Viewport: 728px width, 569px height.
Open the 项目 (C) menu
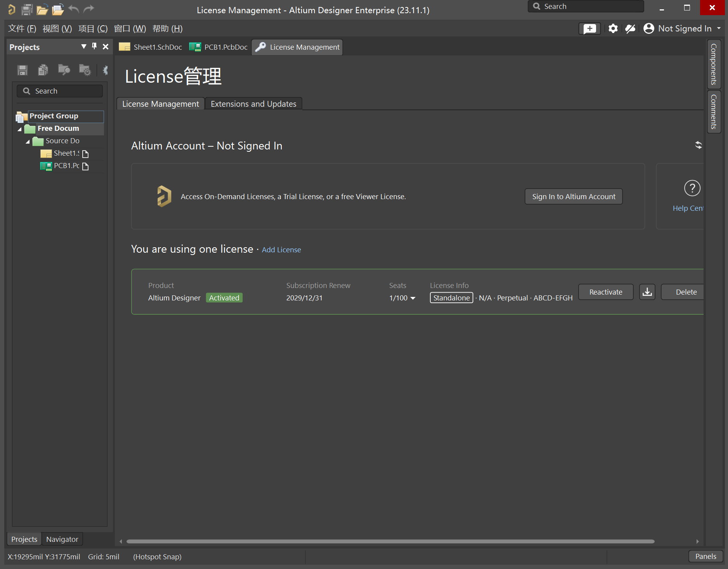(93, 29)
